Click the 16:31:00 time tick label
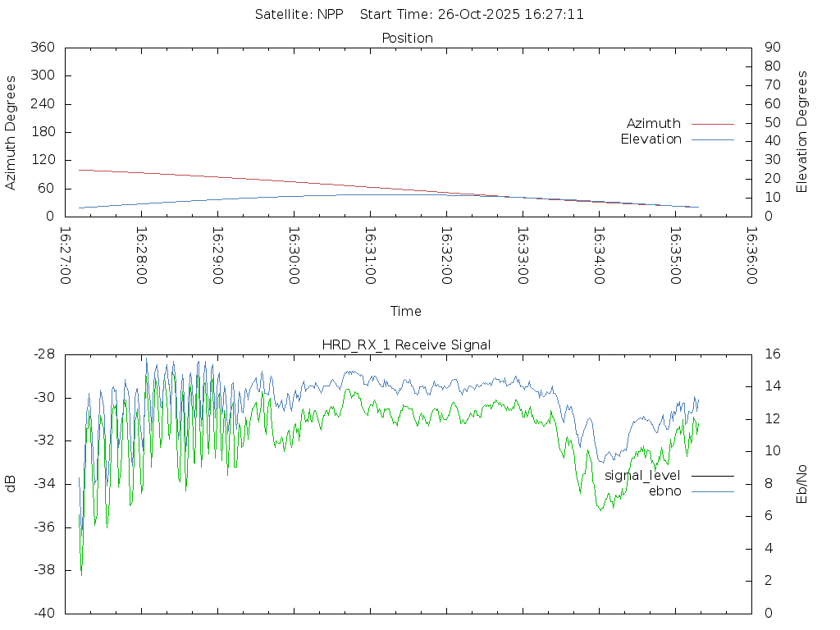This screenshot has width=840, height=630. pyautogui.click(x=370, y=255)
